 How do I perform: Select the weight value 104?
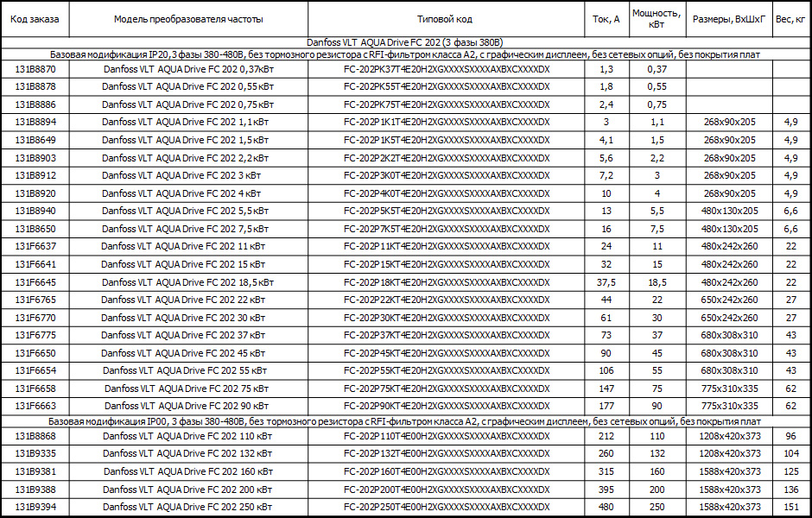tap(790, 453)
